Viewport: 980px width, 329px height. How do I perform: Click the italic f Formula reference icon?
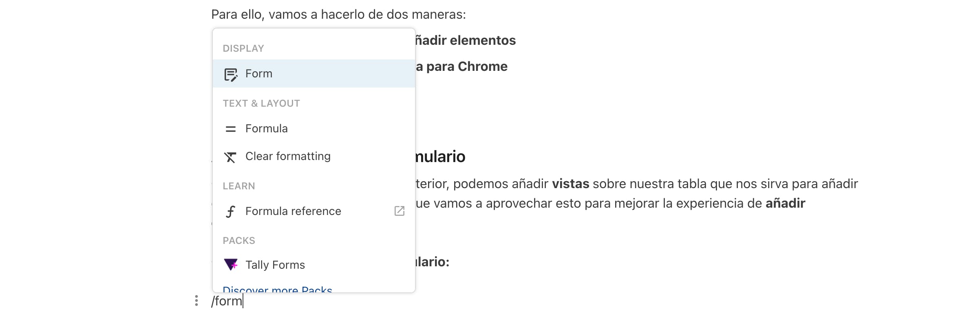(231, 211)
